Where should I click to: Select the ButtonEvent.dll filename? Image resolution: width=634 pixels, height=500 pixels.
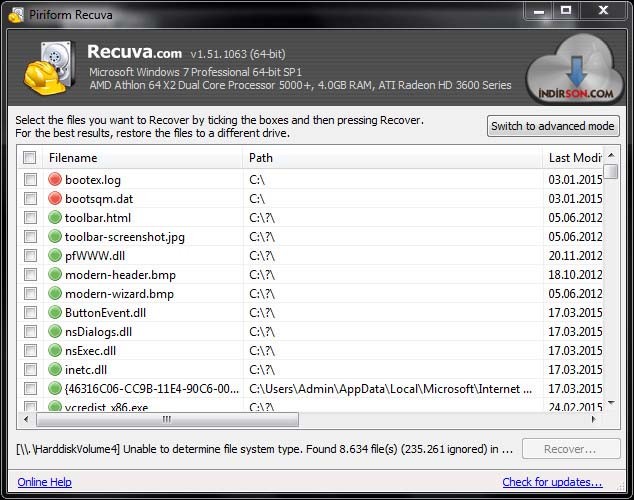click(106, 313)
